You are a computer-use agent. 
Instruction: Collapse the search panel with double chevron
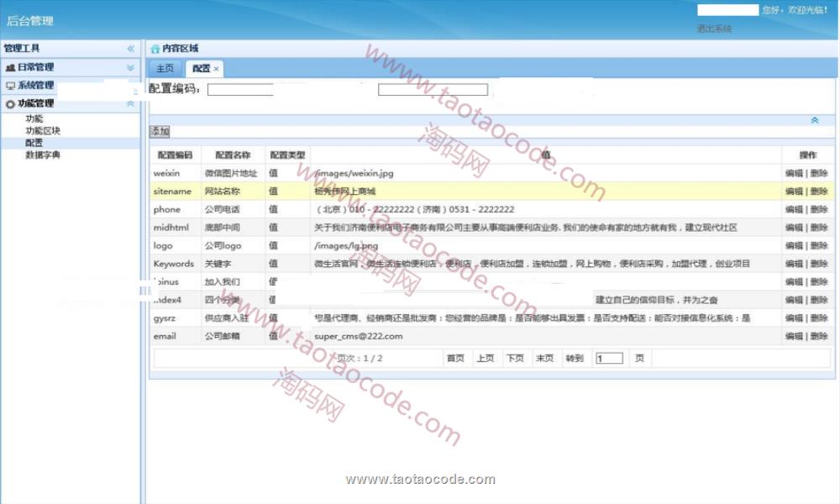[814, 120]
